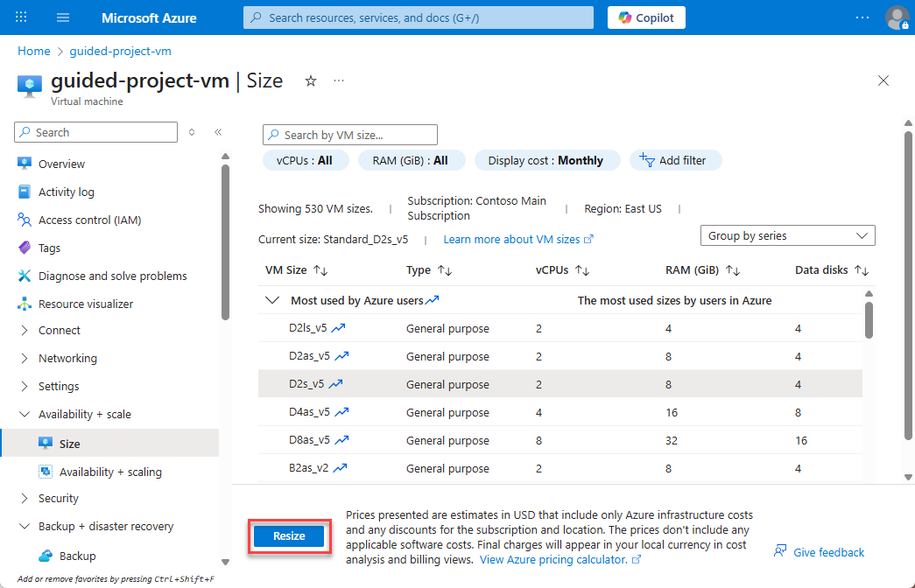Open the top bar ellipsis more menu
Screen dimensions: 915x588
[x=862, y=17]
